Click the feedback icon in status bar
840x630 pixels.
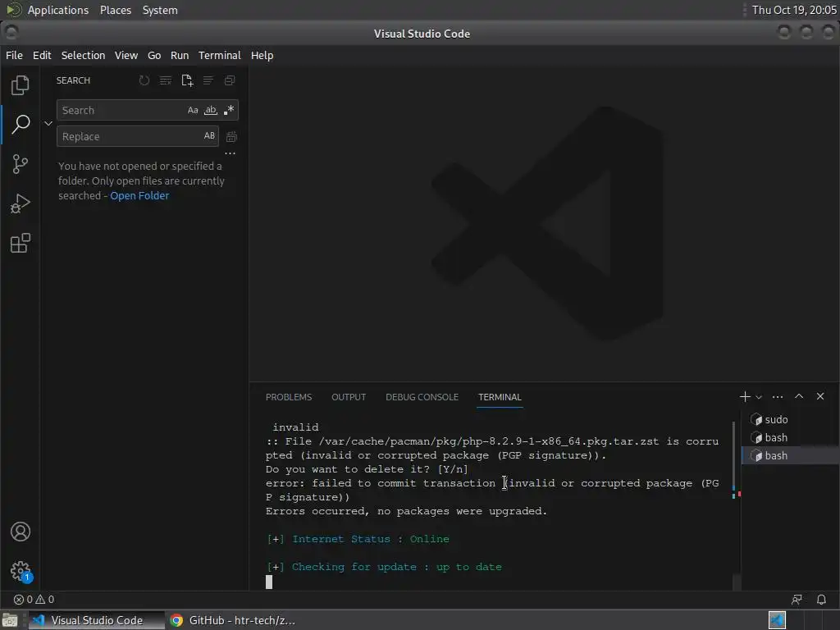797,600
